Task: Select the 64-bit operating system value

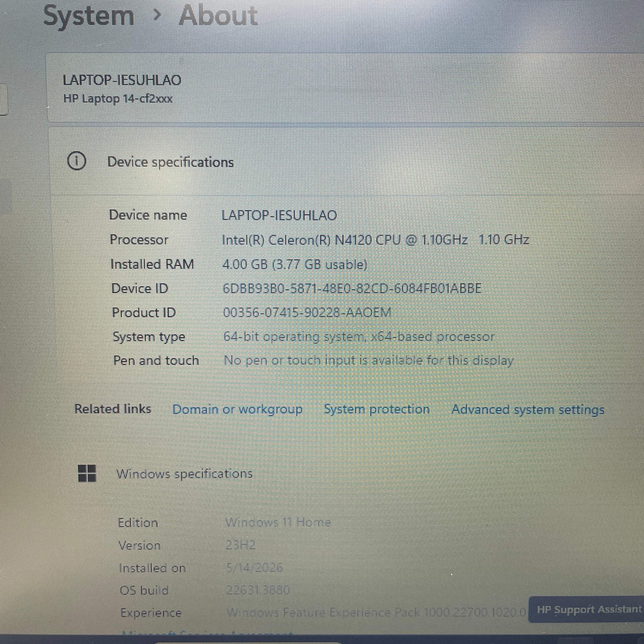Action: pyautogui.click(x=359, y=336)
